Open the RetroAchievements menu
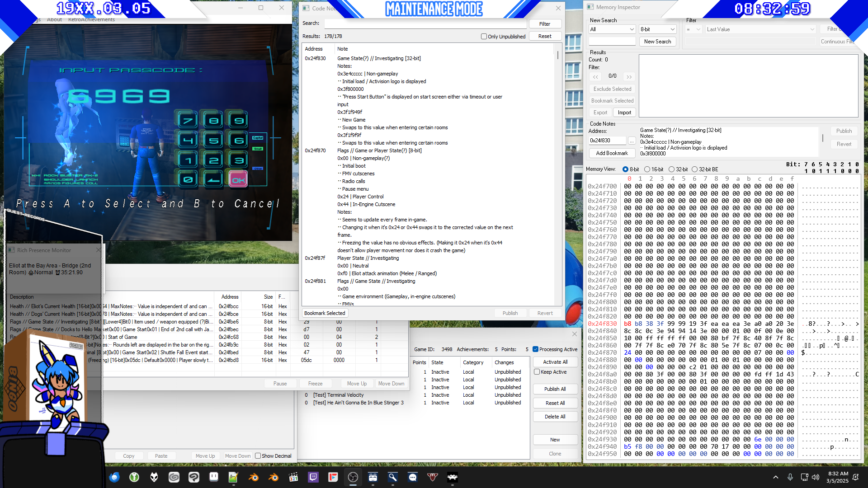The height and width of the screenshot is (488, 868). [91, 19]
